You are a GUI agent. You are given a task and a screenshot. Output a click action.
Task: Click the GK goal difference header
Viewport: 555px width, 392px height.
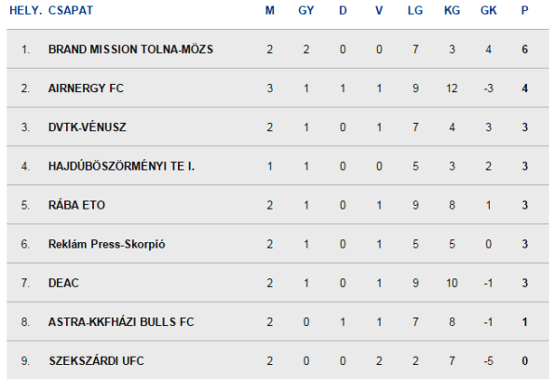[489, 10]
